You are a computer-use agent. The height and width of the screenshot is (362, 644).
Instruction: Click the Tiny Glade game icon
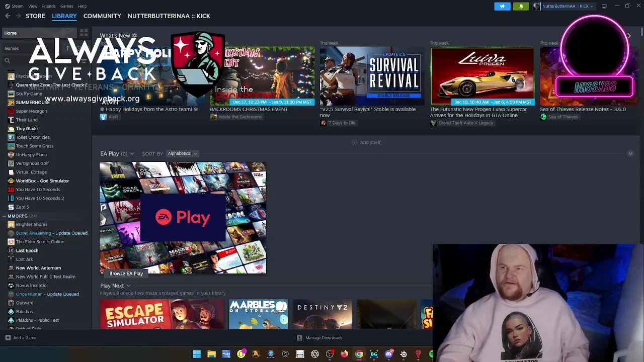(x=11, y=129)
